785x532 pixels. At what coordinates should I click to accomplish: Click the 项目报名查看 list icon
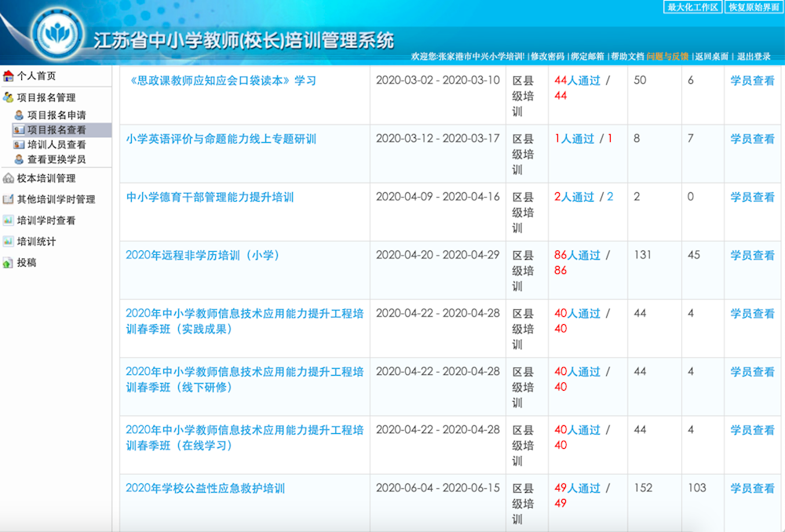pyautogui.click(x=19, y=129)
